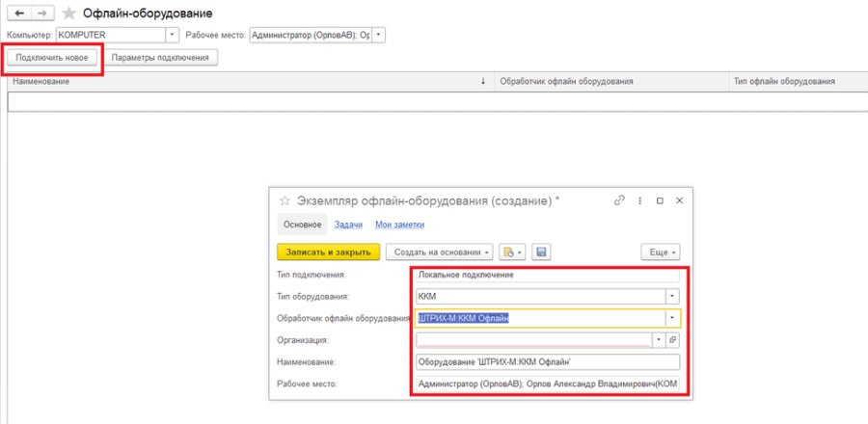Switch to the Основное tab
This screenshot has width=868, height=424.
302,225
